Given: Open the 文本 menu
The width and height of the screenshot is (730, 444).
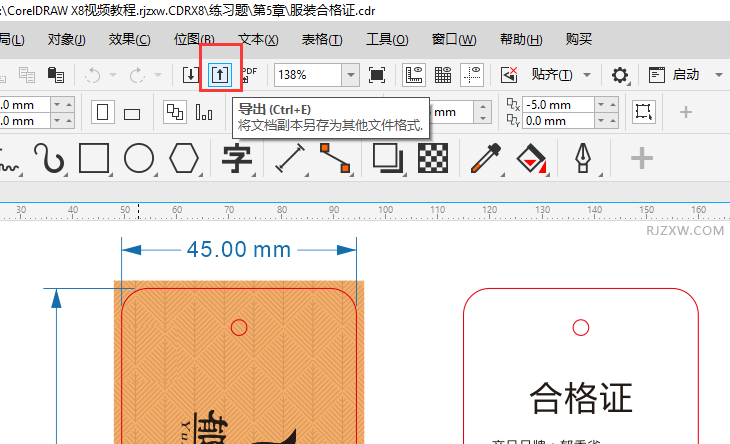Looking at the screenshot, I should pyautogui.click(x=258, y=40).
